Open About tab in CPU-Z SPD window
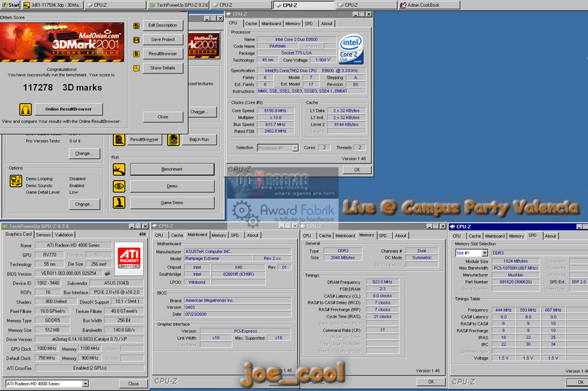The width and height of the screenshot is (588, 391). (550, 236)
